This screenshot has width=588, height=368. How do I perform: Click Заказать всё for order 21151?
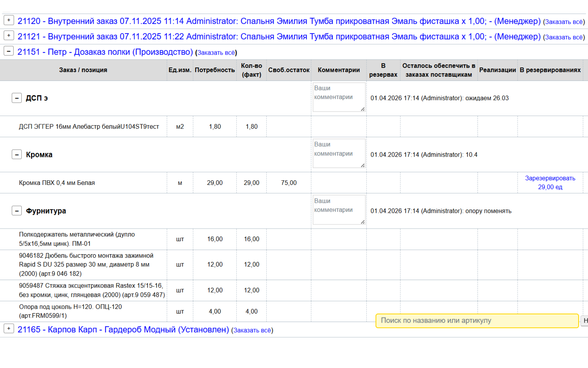point(216,53)
